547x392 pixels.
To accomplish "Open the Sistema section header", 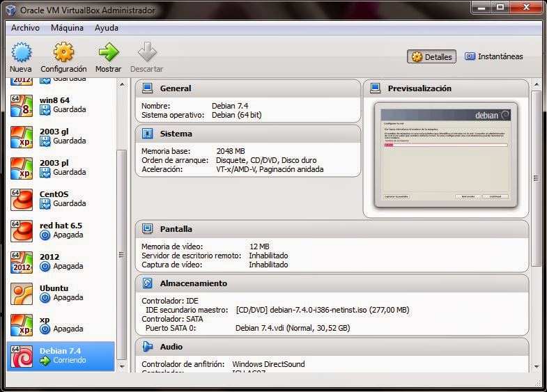I will click(x=247, y=134).
